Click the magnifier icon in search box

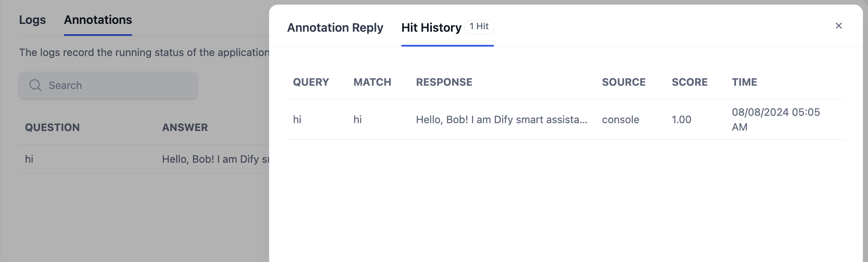pyautogui.click(x=35, y=85)
